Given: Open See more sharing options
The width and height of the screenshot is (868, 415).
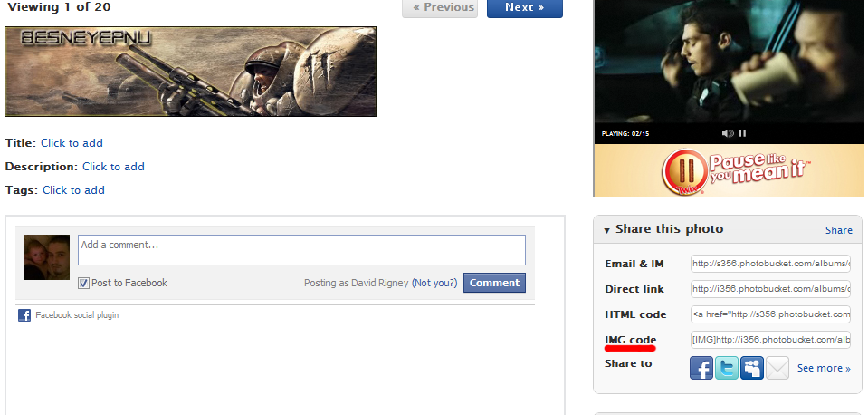Looking at the screenshot, I should click(x=824, y=368).
